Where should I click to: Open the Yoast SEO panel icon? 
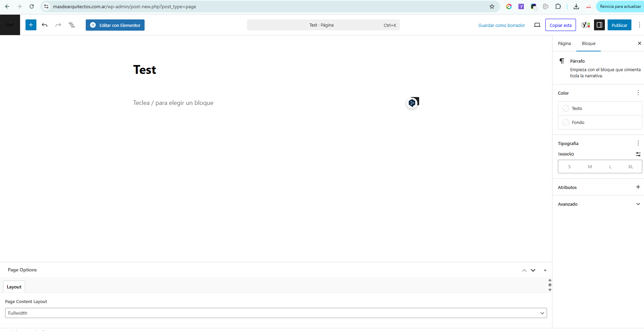click(585, 25)
